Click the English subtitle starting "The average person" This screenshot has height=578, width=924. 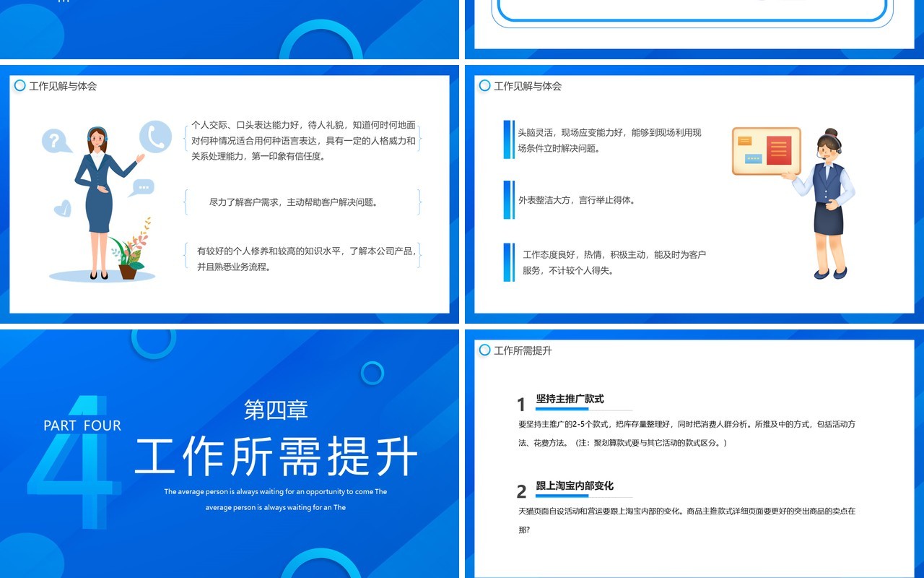point(276,499)
